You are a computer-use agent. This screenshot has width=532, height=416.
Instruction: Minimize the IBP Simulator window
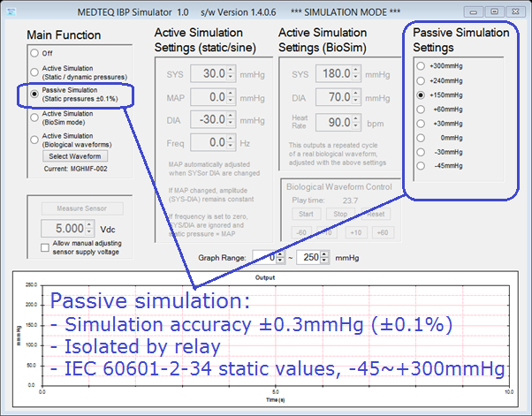474,11
